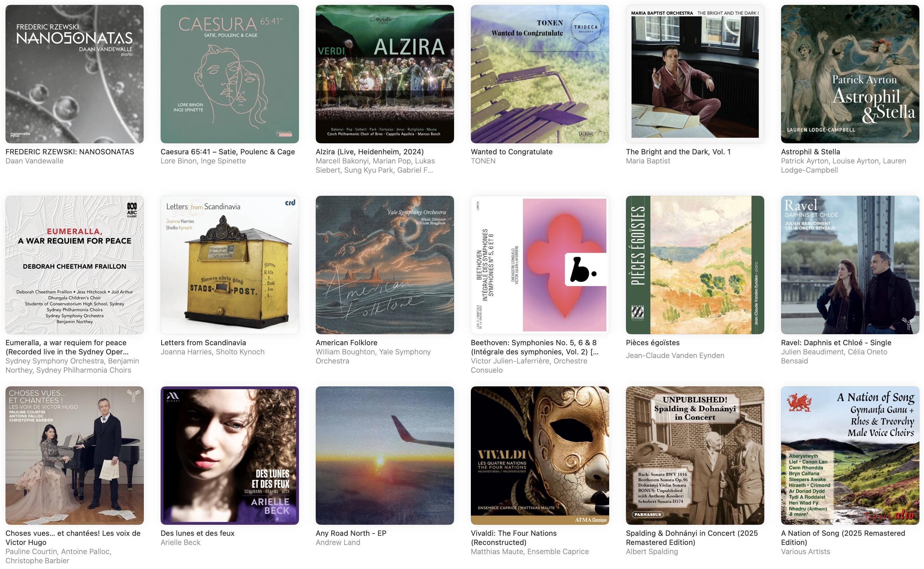Click the TONEN artist name
The height and width of the screenshot is (569, 924).
483,161
